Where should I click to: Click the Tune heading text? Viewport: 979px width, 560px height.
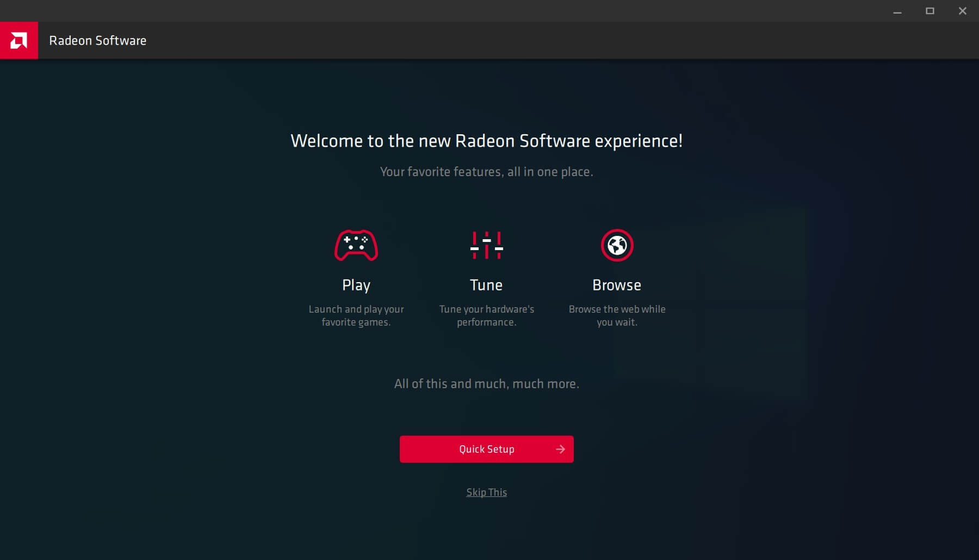(486, 285)
